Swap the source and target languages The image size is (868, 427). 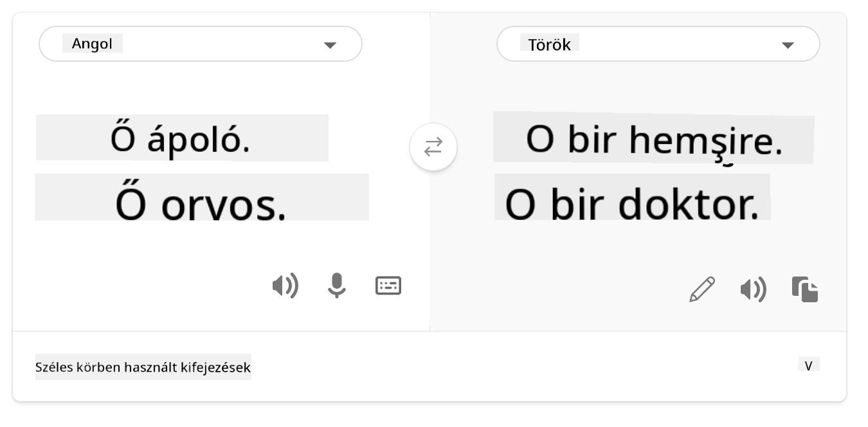click(433, 147)
